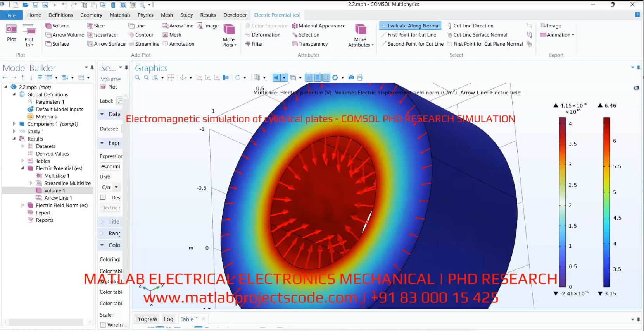Screen dimensions: 644x331
Task: Click the Undo icon in the title toolbar
Action: (x=64, y=5)
